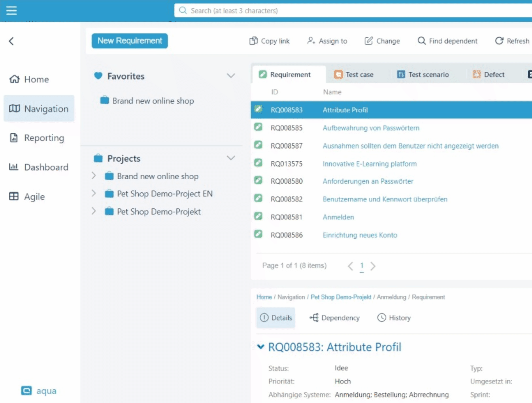Collapse the RQ008583 Attribute Profil details
Viewport: 532px width, 403px height.
[x=261, y=347]
